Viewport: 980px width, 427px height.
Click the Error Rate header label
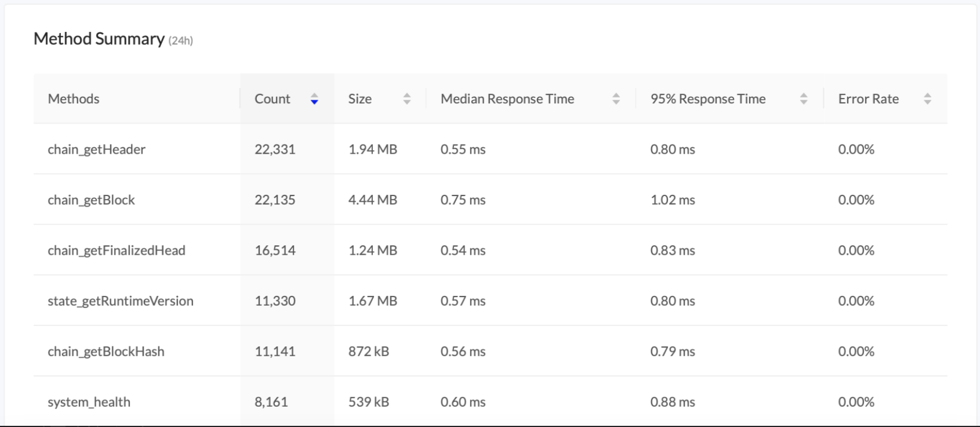(868, 99)
